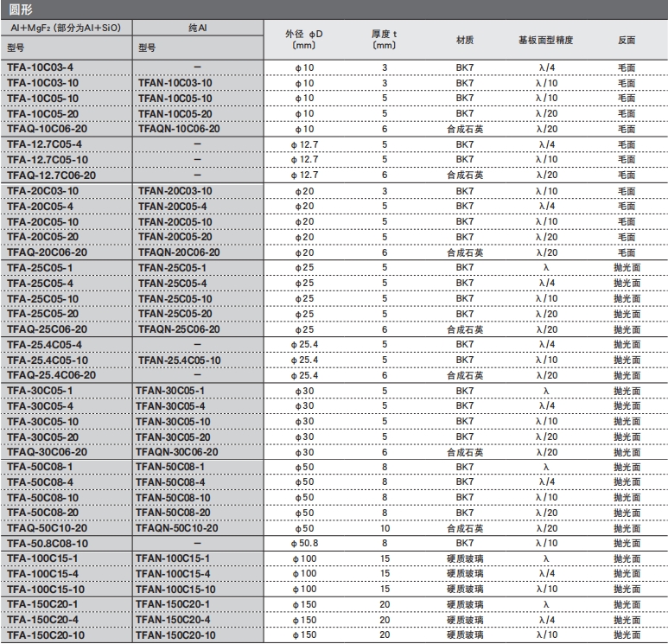The image size is (668, 644).
Task: Select model TFA-25C05-1
Action: (x=46, y=268)
